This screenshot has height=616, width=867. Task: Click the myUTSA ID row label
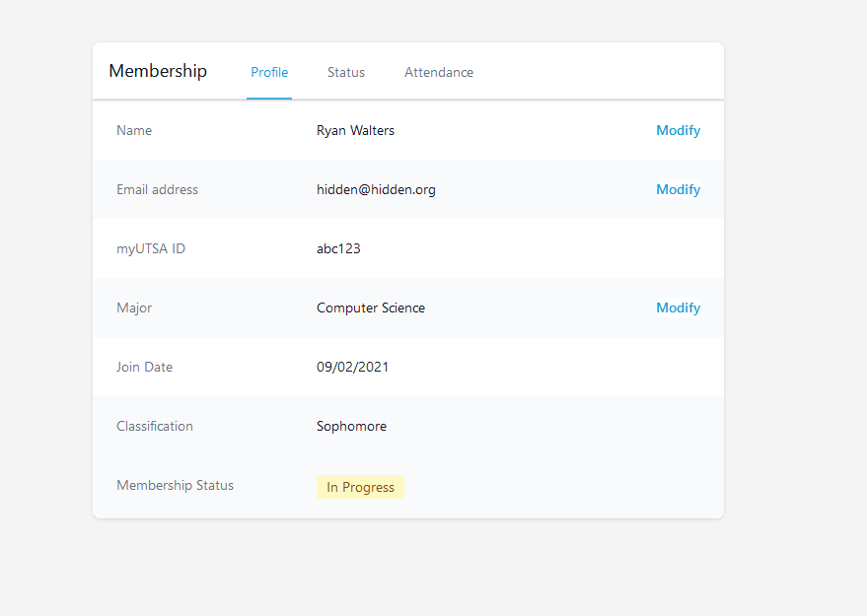(151, 248)
